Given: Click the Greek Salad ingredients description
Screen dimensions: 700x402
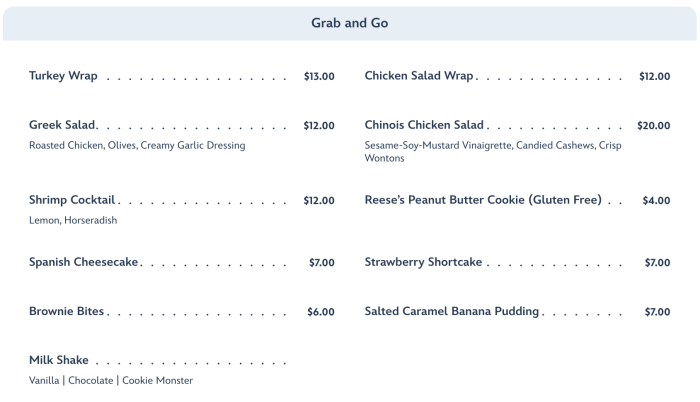Looking at the screenshot, I should (137, 145).
